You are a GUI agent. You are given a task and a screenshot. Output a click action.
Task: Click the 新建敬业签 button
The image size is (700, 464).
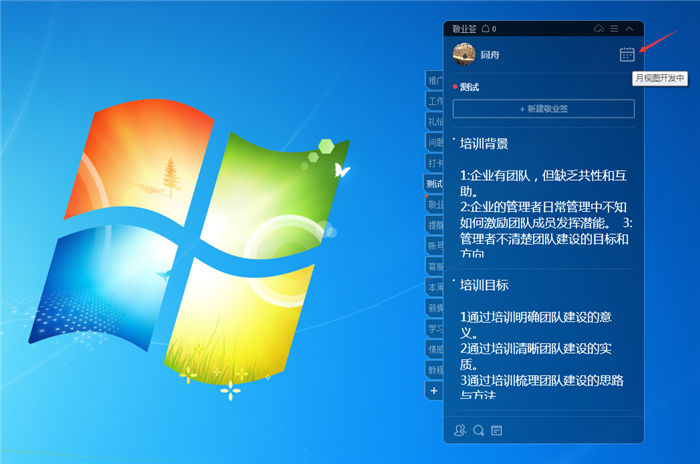(x=543, y=109)
